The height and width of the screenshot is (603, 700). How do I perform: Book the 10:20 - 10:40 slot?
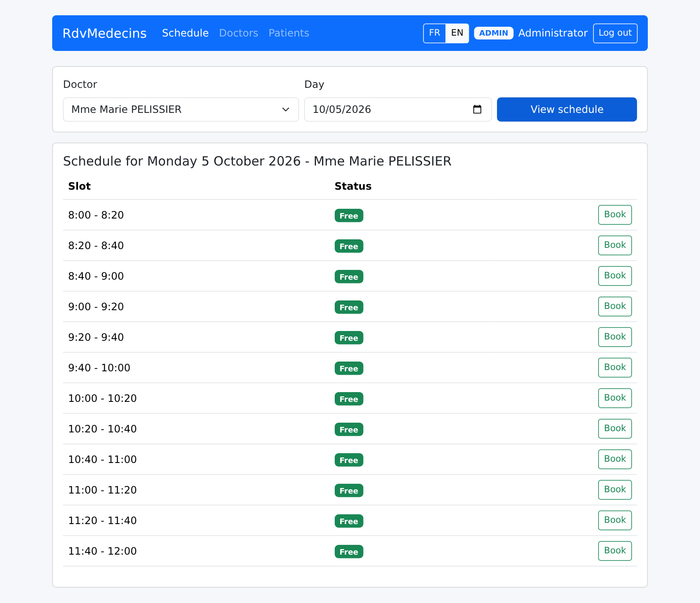[x=615, y=429]
